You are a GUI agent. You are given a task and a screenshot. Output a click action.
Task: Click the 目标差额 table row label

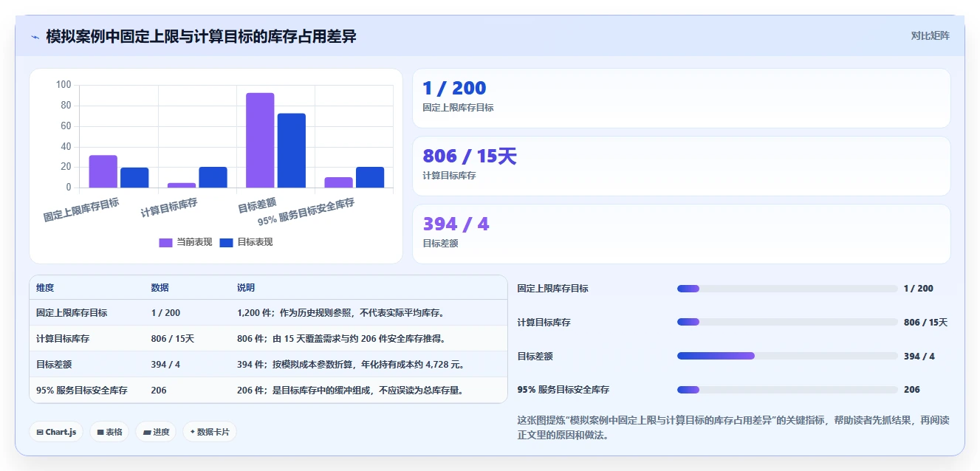pos(54,365)
